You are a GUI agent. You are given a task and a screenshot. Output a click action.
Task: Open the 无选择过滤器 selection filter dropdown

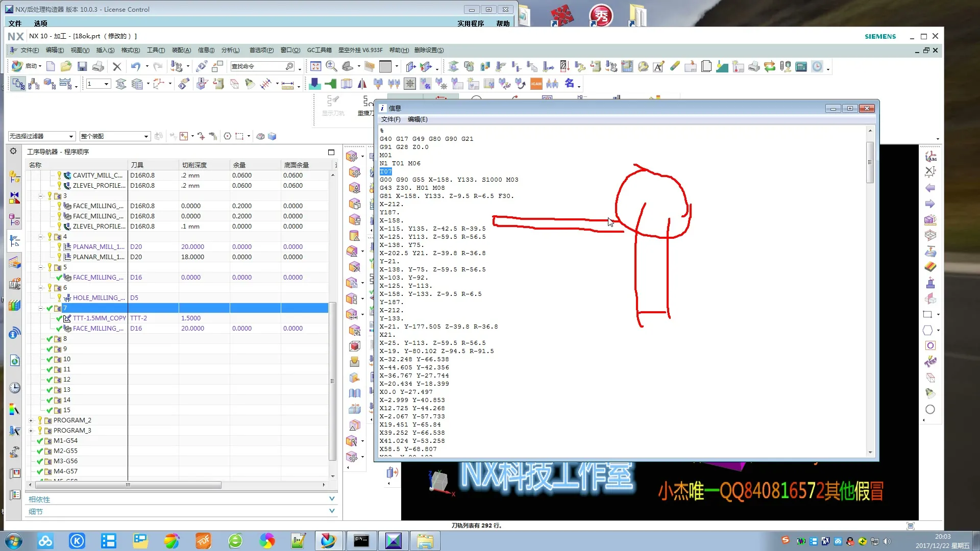click(x=42, y=136)
